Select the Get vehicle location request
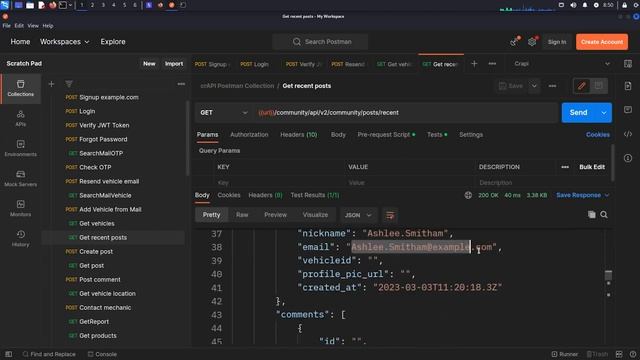 107,293
